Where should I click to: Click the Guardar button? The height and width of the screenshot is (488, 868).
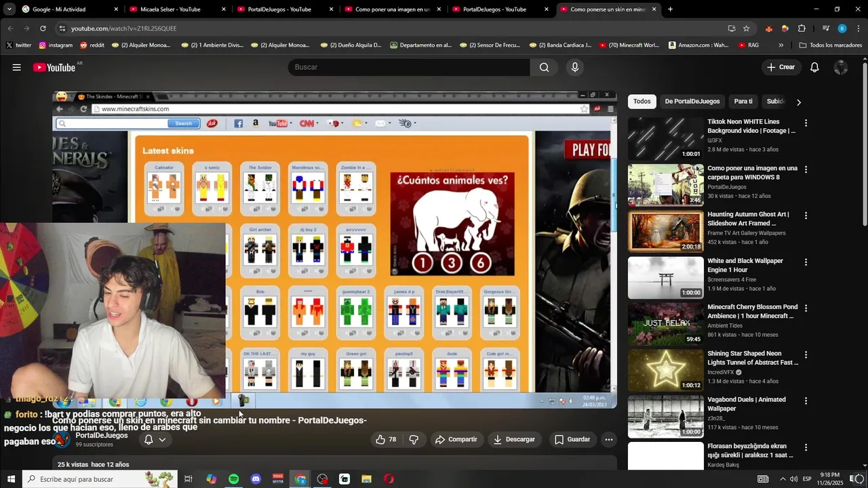pos(572,439)
